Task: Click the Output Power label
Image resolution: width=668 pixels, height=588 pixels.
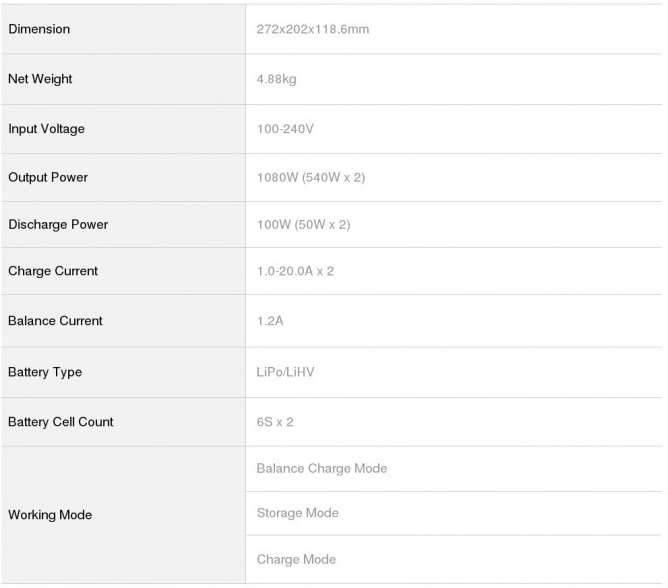Action: pyautogui.click(x=48, y=177)
